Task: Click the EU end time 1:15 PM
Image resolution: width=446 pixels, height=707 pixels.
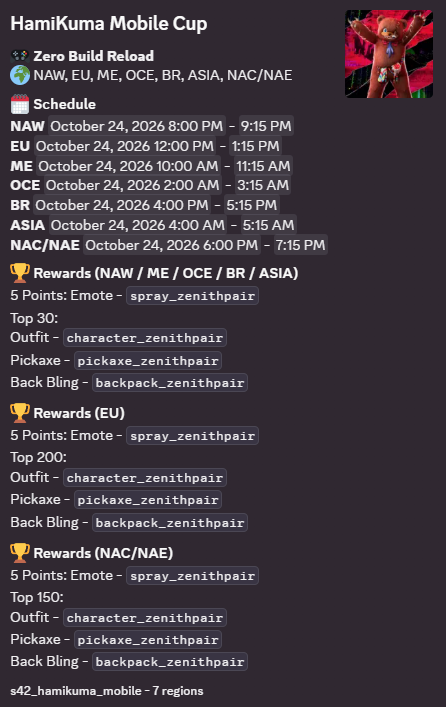Action: (x=255, y=146)
